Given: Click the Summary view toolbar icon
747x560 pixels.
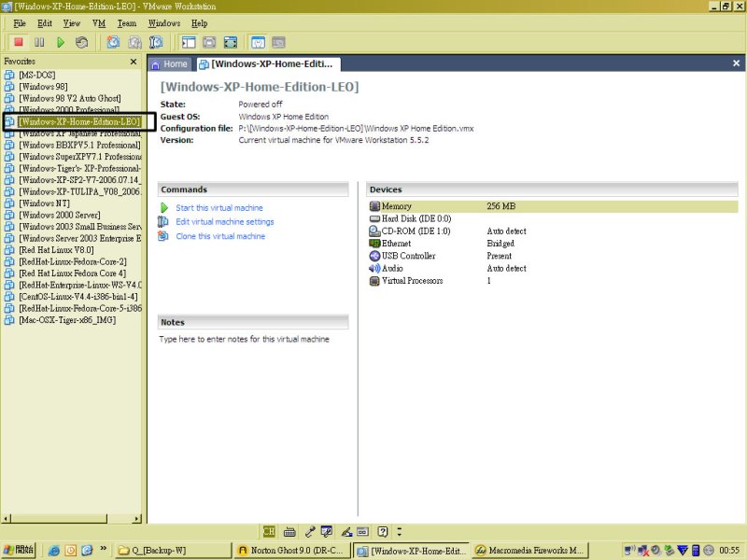Looking at the screenshot, I should point(258,42).
